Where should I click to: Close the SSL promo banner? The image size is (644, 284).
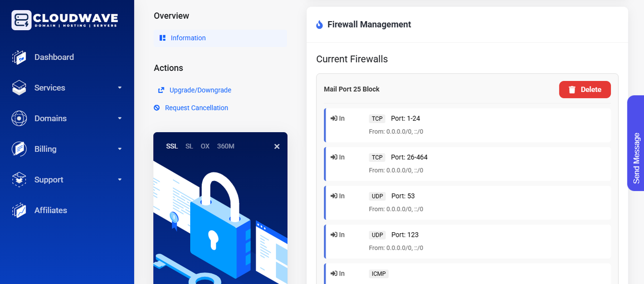click(277, 146)
